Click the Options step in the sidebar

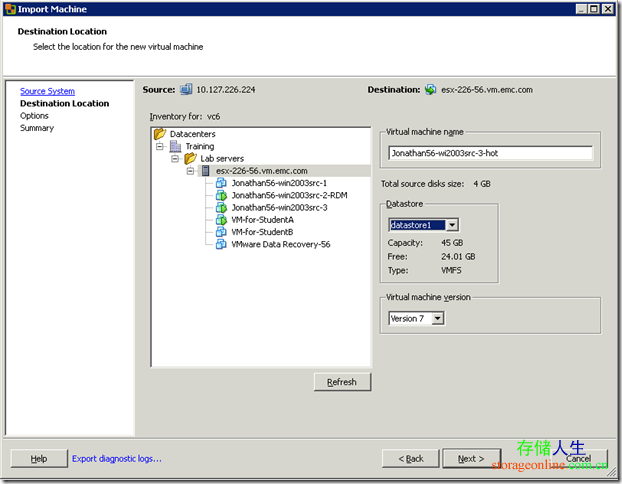35,116
